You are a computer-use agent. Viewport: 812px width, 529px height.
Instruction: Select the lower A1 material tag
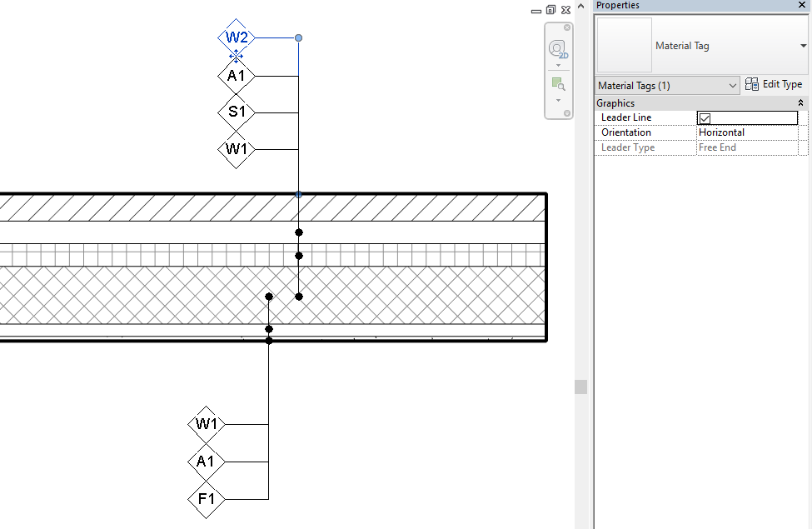click(206, 462)
